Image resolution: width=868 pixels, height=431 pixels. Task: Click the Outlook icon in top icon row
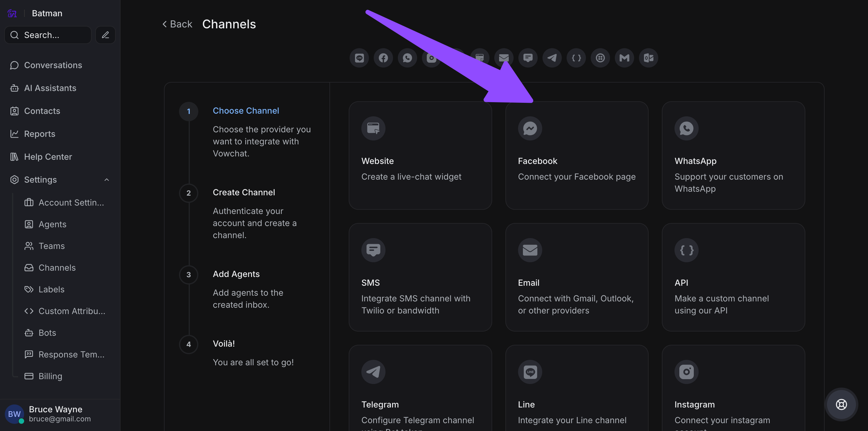coord(648,58)
